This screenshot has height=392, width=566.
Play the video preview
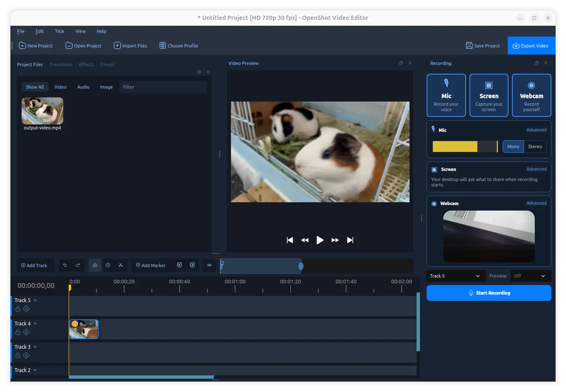[320, 240]
